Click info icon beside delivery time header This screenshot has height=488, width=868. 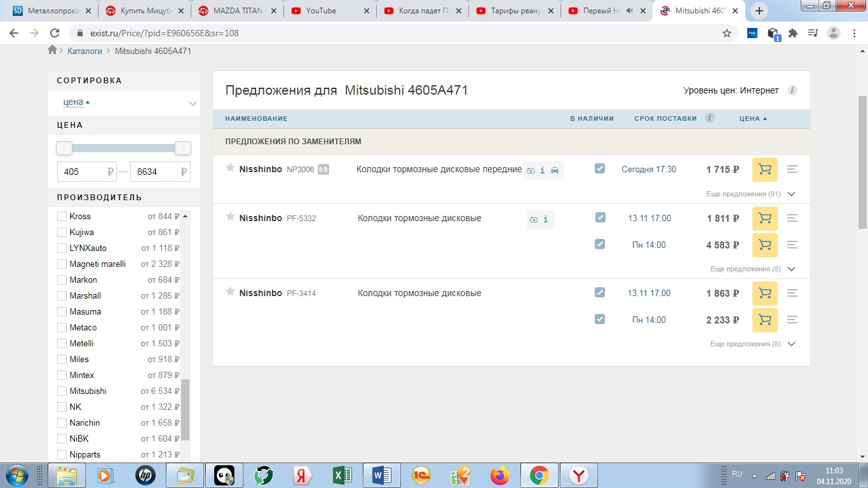[x=710, y=118]
